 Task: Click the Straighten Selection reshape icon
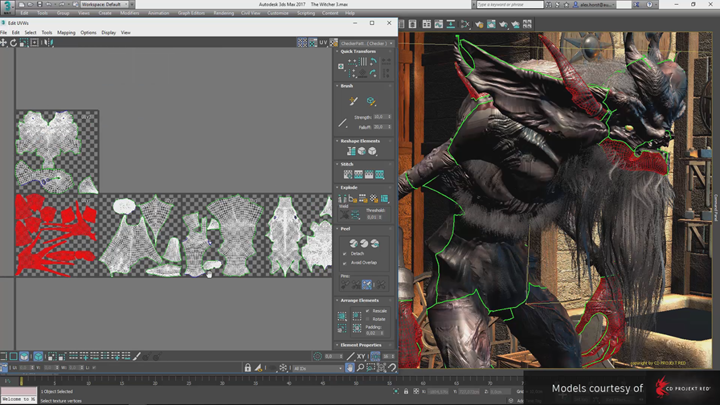coord(351,151)
